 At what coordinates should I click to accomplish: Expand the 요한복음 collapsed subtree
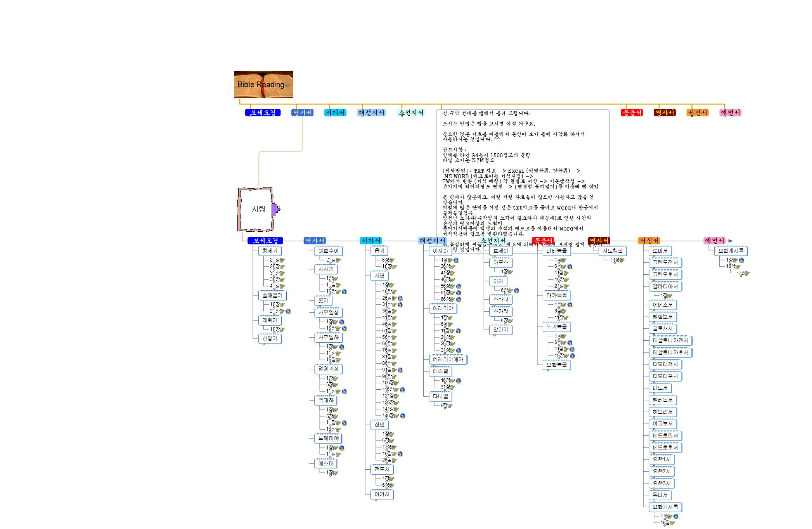pyautogui.click(x=548, y=370)
